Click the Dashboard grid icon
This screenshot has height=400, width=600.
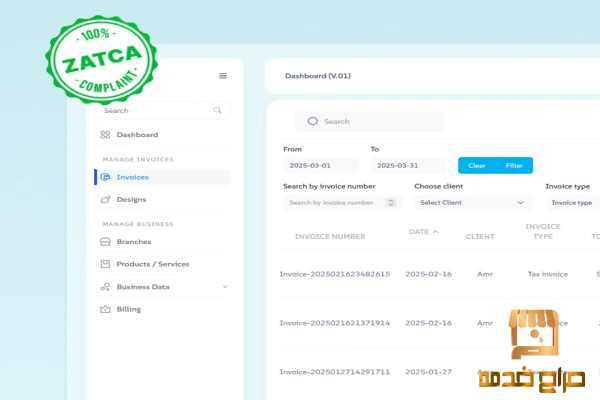coord(106,135)
